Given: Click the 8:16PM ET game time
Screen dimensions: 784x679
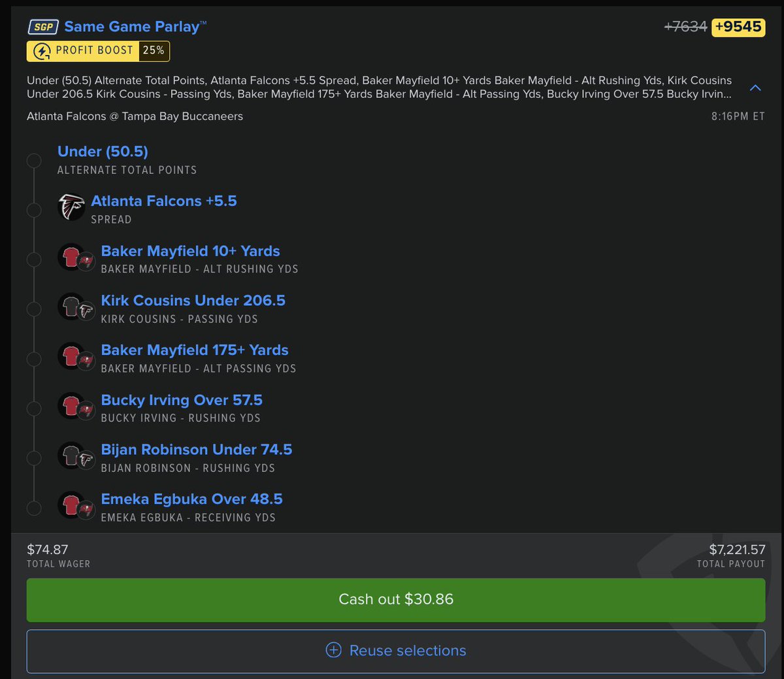Looking at the screenshot, I should click(738, 116).
